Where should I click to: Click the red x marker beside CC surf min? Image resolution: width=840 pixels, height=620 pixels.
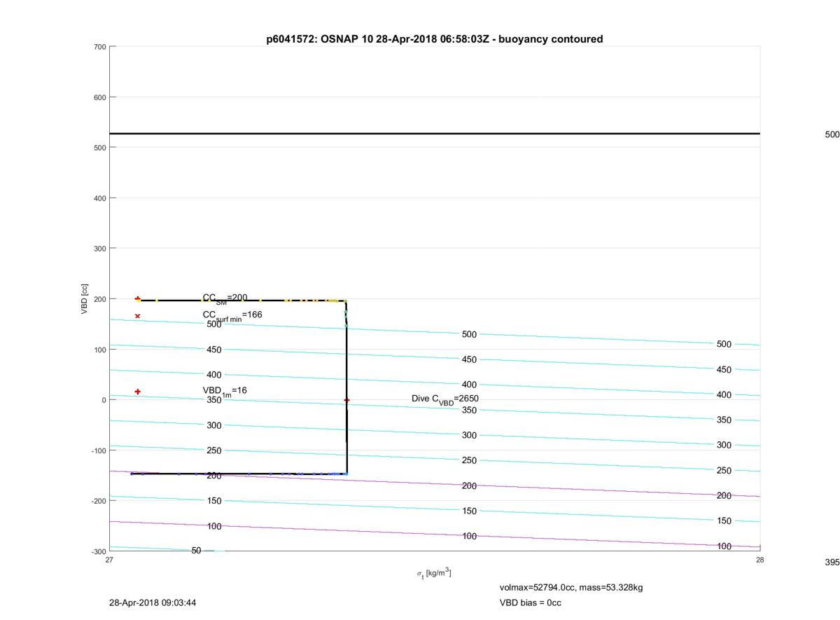click(137, 316)
